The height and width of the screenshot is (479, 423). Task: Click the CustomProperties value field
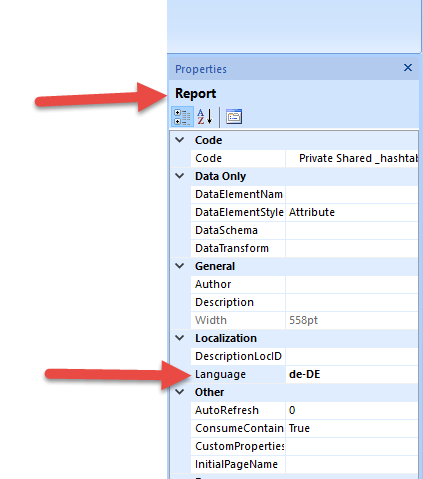pyautogui.click(x=352, y=446)
